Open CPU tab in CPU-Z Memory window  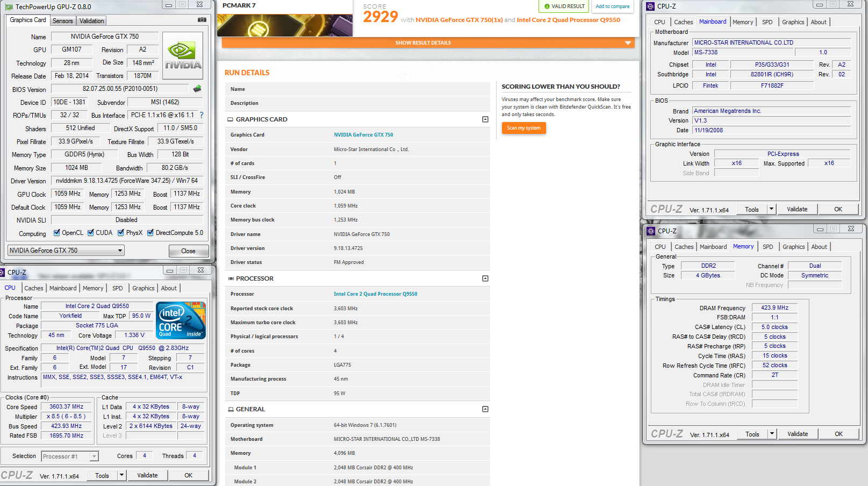pos(660,247)
